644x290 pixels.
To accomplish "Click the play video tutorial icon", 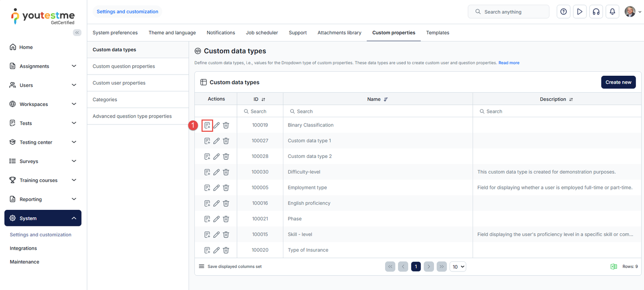I will coord(580,12).
